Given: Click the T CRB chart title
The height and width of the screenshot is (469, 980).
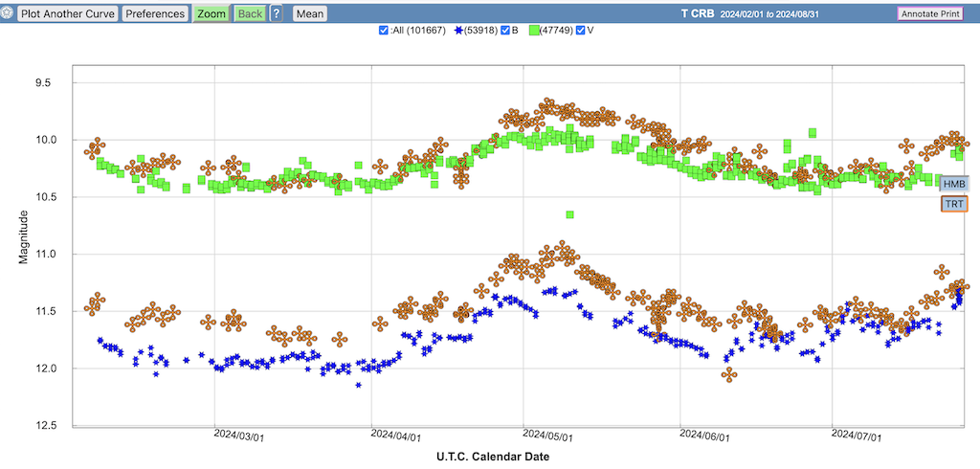Looking at the screenshot, I should coord(696,14).
